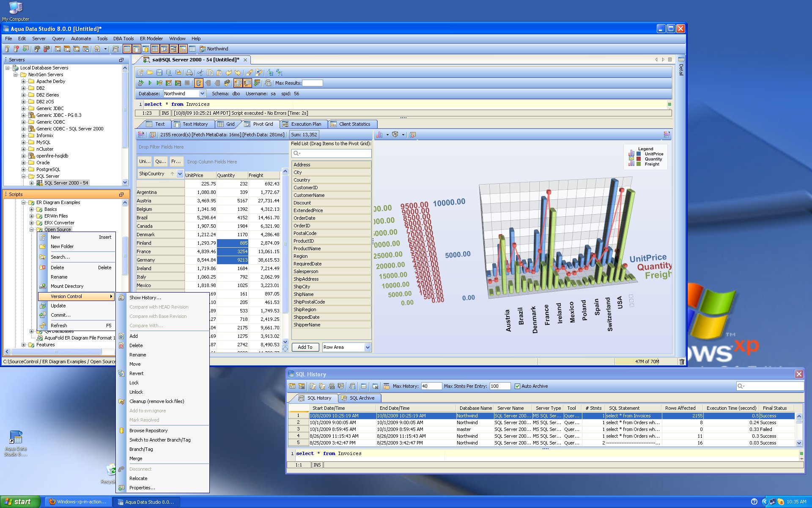
Task: Click the Quantity legend color swatch
Action: 639,159
